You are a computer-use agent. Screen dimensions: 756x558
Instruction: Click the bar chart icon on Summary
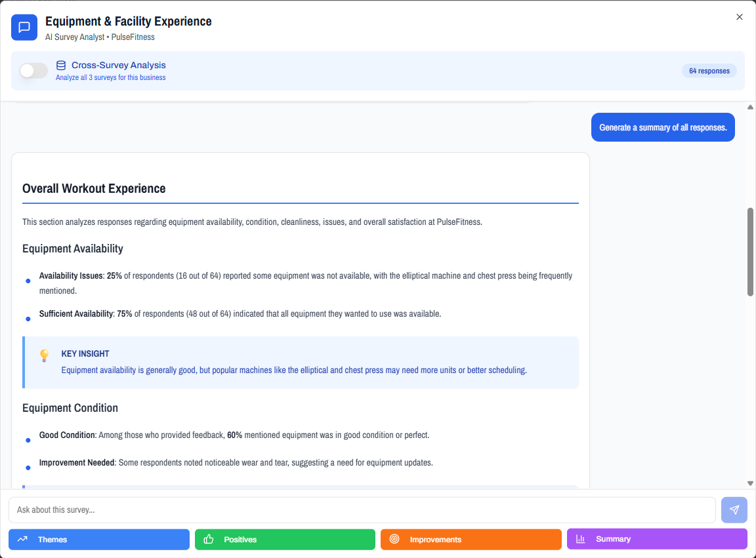tap(580, 539)
